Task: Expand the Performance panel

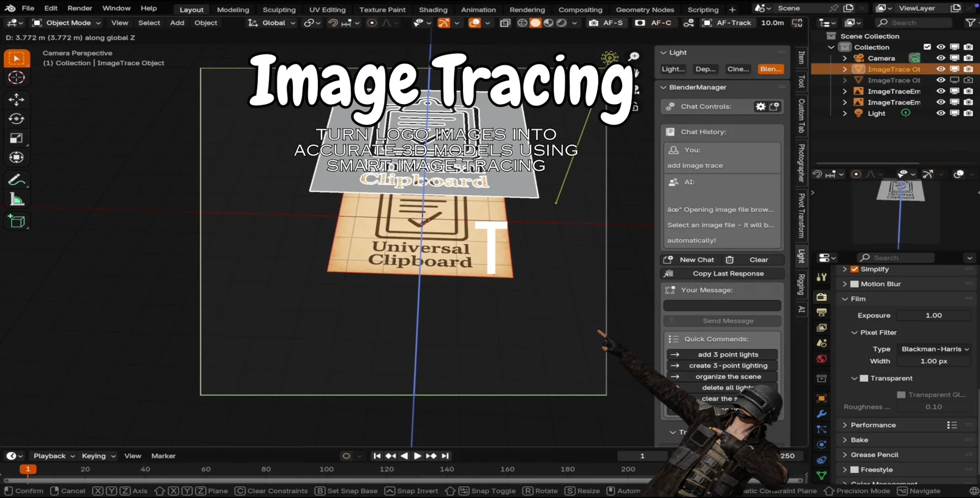Action: tap(873, 425)
